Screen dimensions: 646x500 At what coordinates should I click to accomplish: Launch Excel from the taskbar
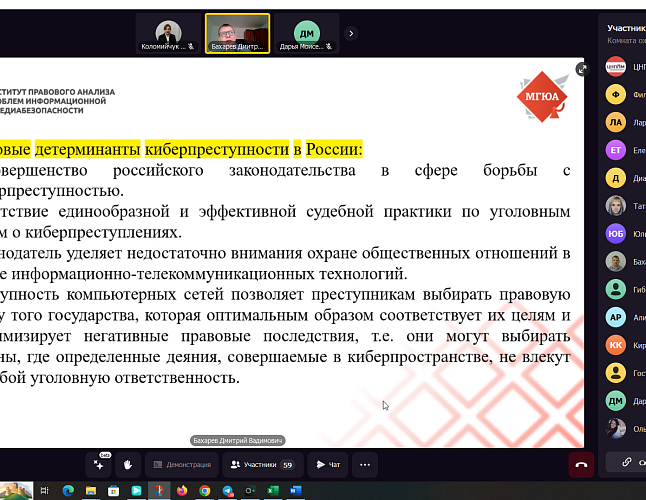(272, 491)
